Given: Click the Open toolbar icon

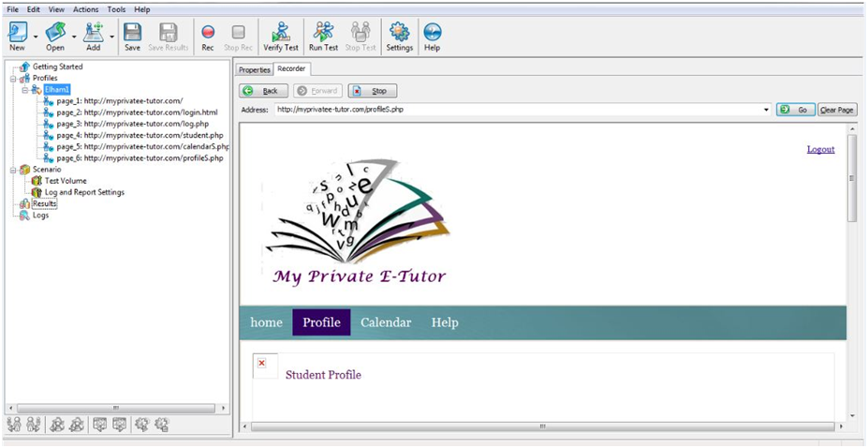Looking at the screenshot, I should point(55,33).
